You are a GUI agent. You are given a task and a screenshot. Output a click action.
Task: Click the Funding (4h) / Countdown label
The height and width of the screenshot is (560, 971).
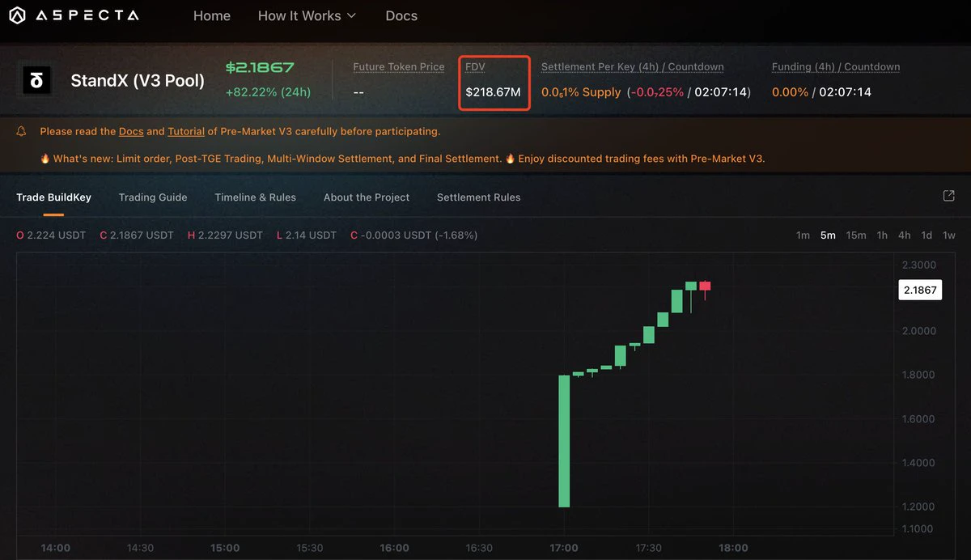[x=836, y=67]
